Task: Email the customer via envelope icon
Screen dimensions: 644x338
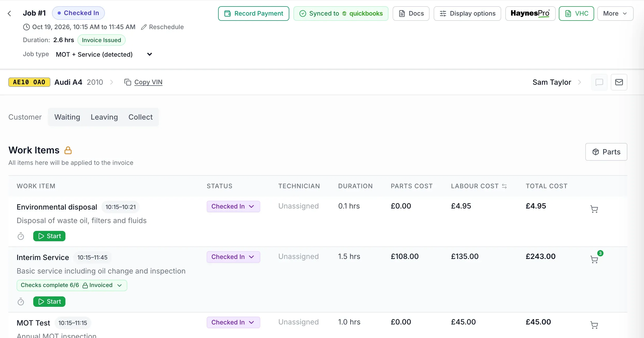Action: point(619,82)
